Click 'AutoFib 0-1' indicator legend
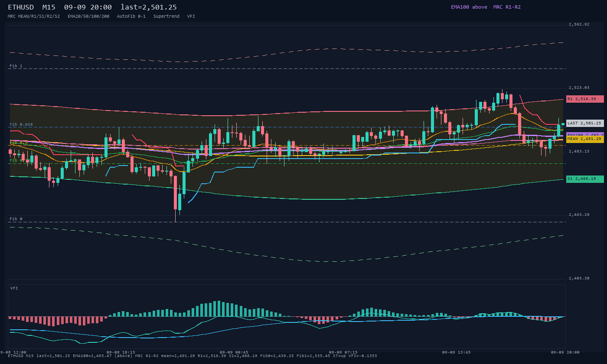The image size is (607, 364). point(131,16)
